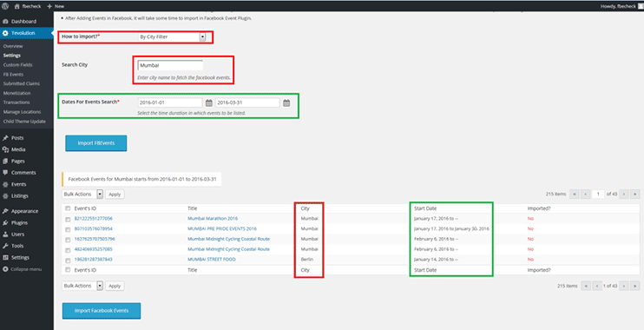
Task: Go to last page in top pagination
Action: coord(635,194)
